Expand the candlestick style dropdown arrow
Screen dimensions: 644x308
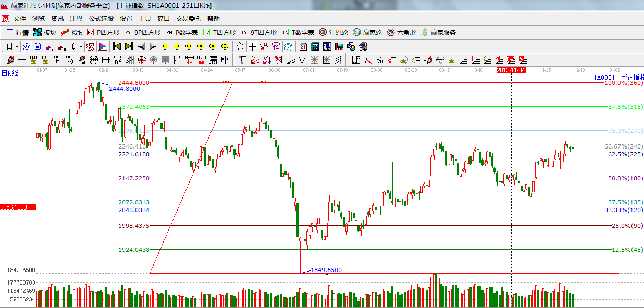(81, 46)
